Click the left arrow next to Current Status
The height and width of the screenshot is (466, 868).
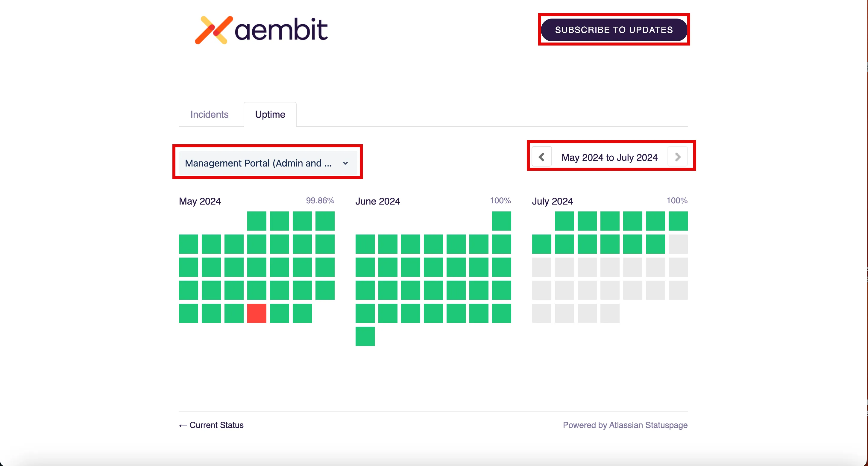point(182,425)
